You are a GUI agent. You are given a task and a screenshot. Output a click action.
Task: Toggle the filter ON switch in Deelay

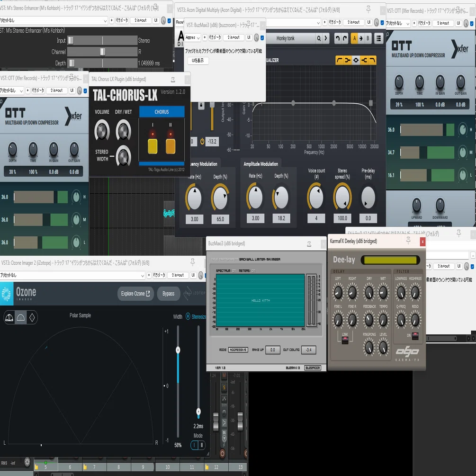(x=415, y=336)
